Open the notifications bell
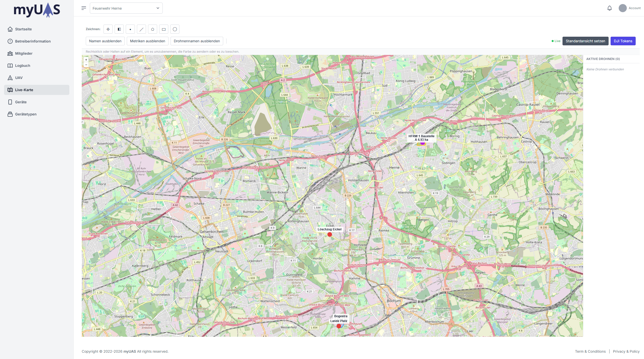This screenshot has width=644, height=359. coord(609,8)
